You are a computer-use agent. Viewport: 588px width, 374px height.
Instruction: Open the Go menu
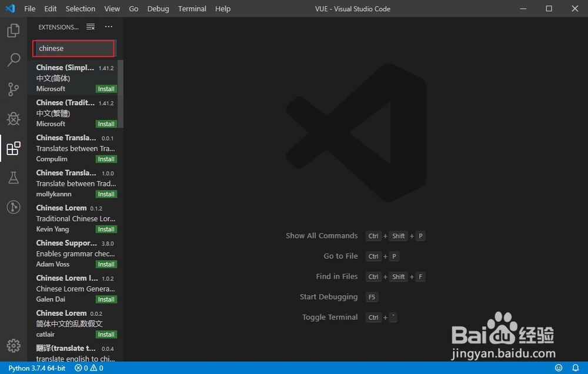pos(133,9)
